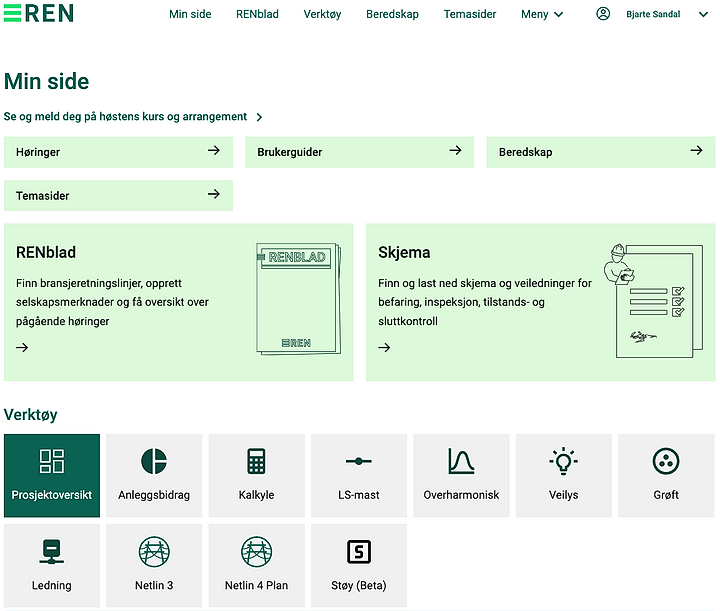
Task: Click the Min side page heading
Action: tap(46, 81)
